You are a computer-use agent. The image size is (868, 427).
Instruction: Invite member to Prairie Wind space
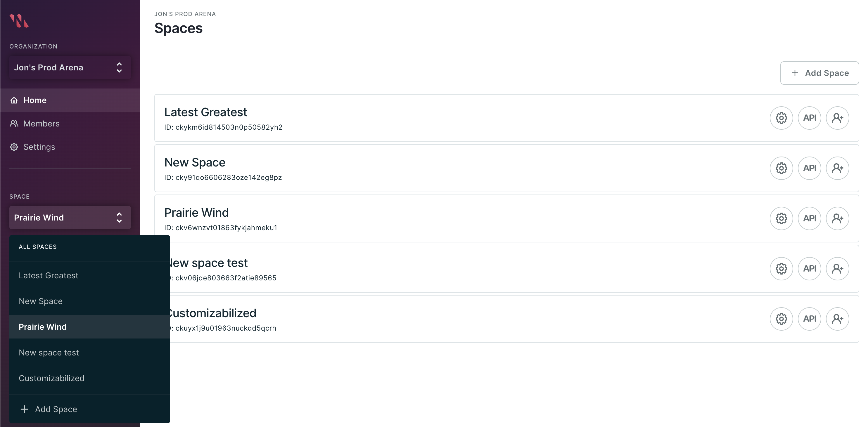click(x=837, y=218)
